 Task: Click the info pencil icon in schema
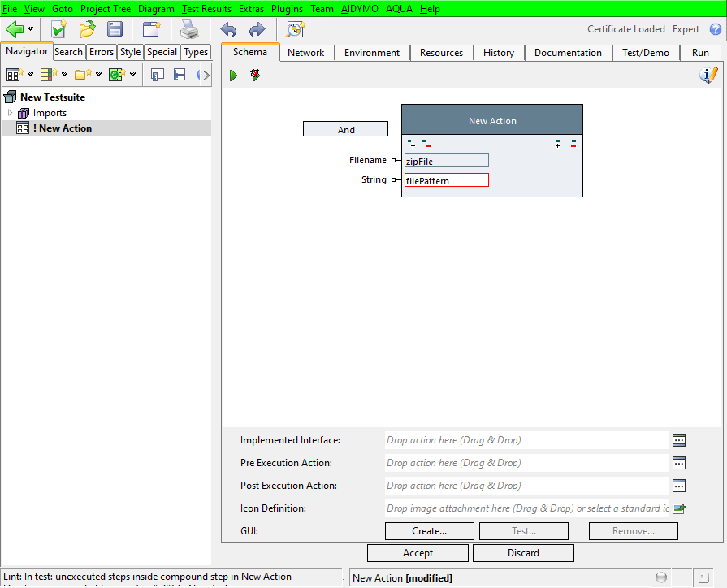[708, 75]
